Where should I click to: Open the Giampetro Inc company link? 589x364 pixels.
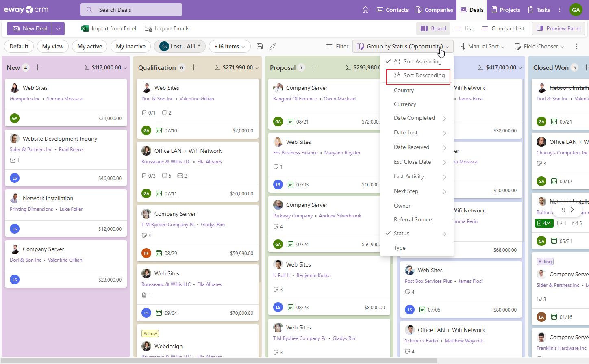[x=25, y=99]
